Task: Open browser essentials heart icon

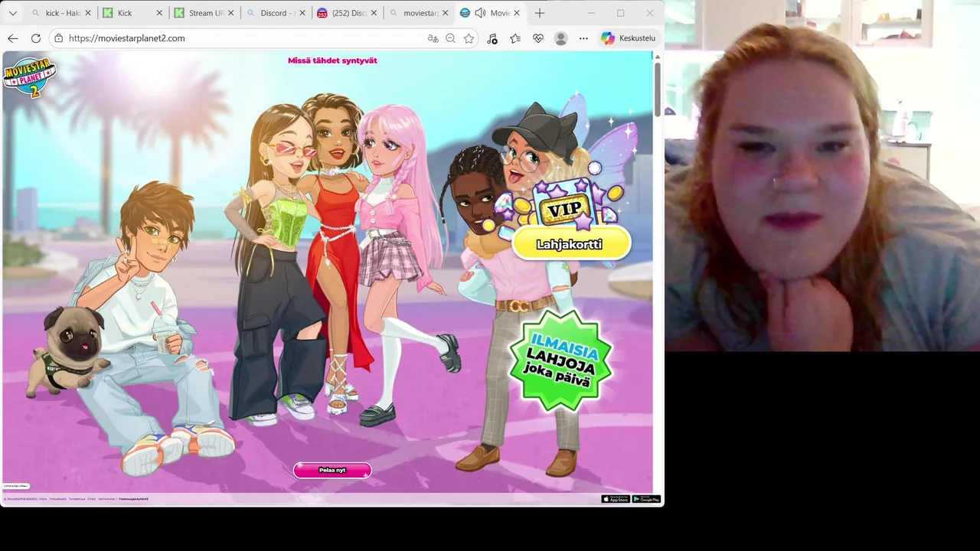Action: [537, 38]
